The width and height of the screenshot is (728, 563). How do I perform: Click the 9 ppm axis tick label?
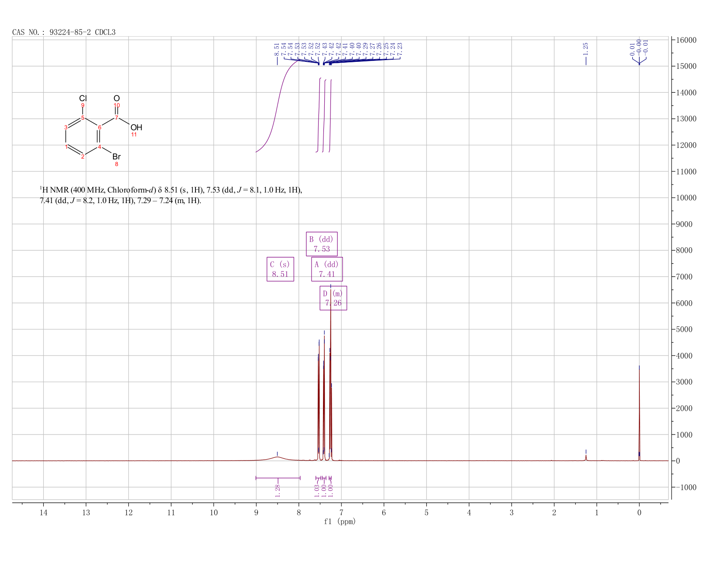(x=256, y=512)
